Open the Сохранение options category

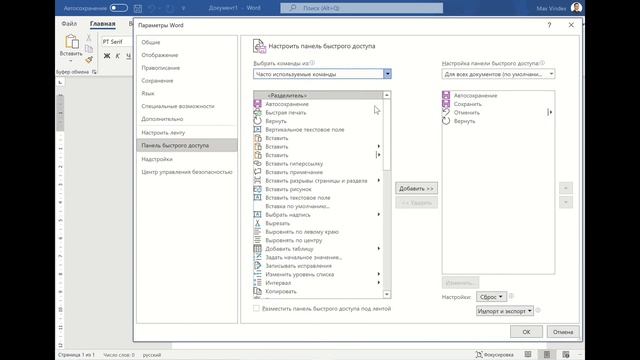point(157,81)
